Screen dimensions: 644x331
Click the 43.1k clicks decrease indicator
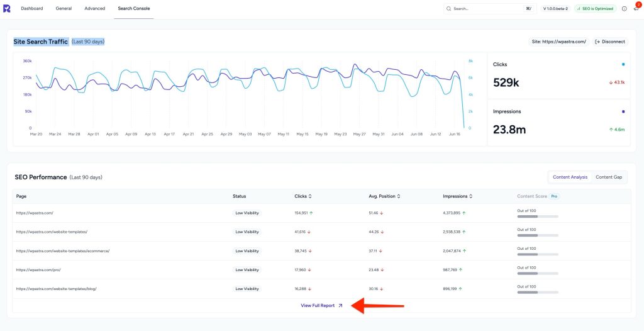[x=617, y=82]
